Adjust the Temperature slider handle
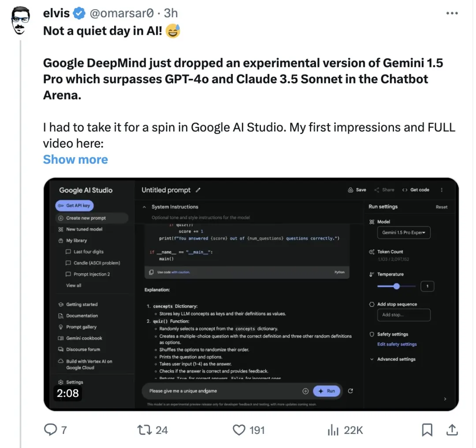Viewport: 476px width, 448px height. (x=396, y=286)
